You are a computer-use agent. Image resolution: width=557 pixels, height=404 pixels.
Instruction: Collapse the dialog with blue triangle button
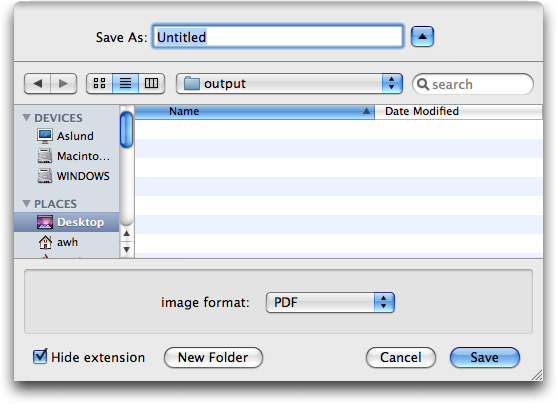[422, 37]
